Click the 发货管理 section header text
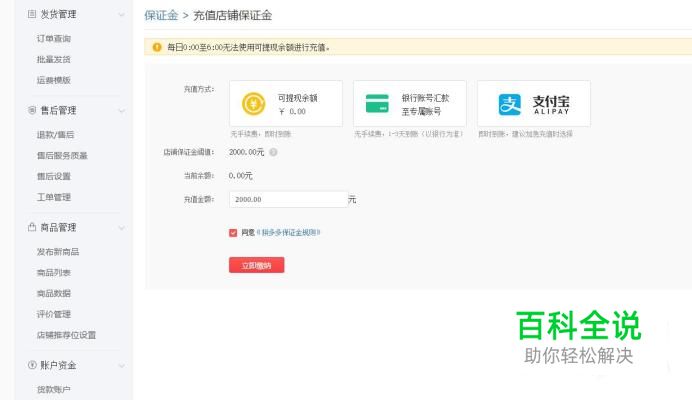Viewport: 692px width, 400px height. pos(58,15)
